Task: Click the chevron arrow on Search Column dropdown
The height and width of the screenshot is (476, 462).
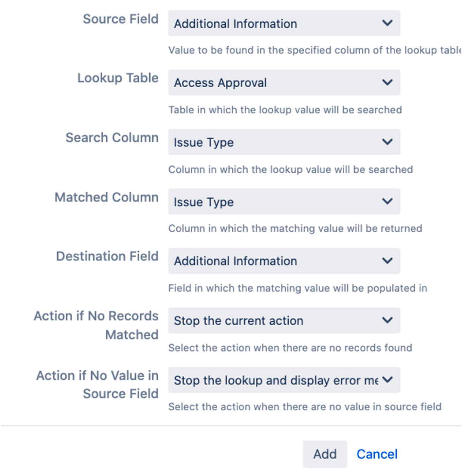Action: pos(387,142)
